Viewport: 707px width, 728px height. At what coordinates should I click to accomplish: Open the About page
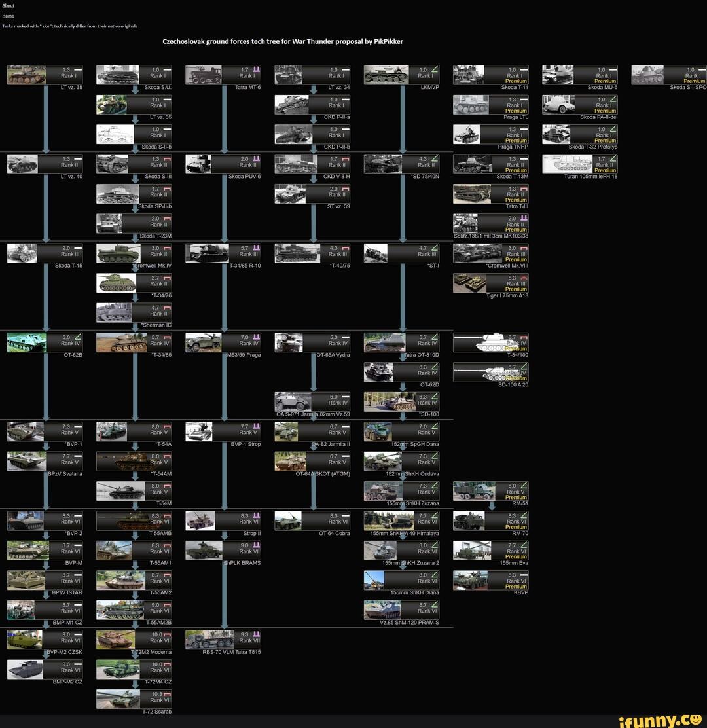click(7, 5)
